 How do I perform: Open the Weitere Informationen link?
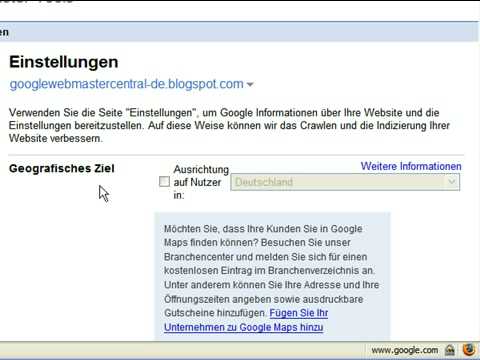click(411, 166)
